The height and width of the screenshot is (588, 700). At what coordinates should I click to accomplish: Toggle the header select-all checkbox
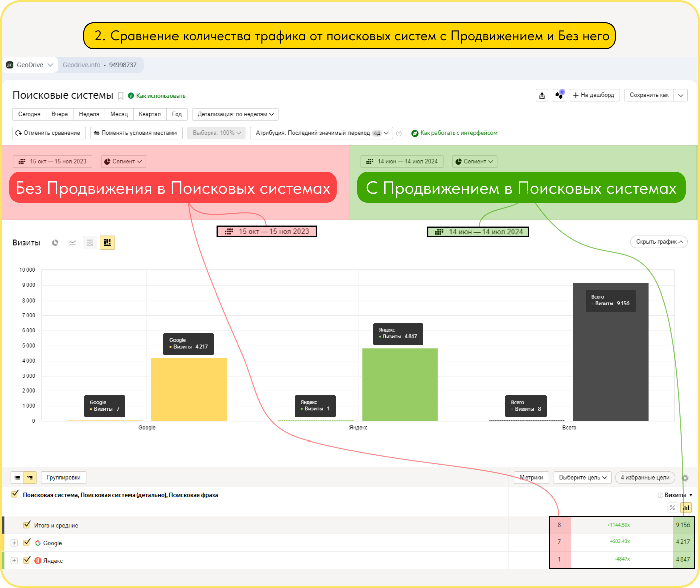click(x=15, y=494)
